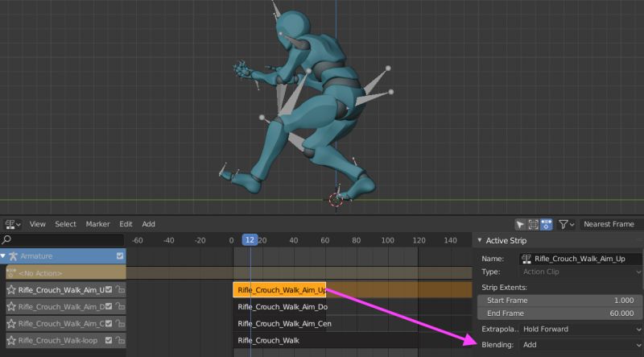644x357 pixels.
Task: Open the Select menu
Action: [65, 224]
